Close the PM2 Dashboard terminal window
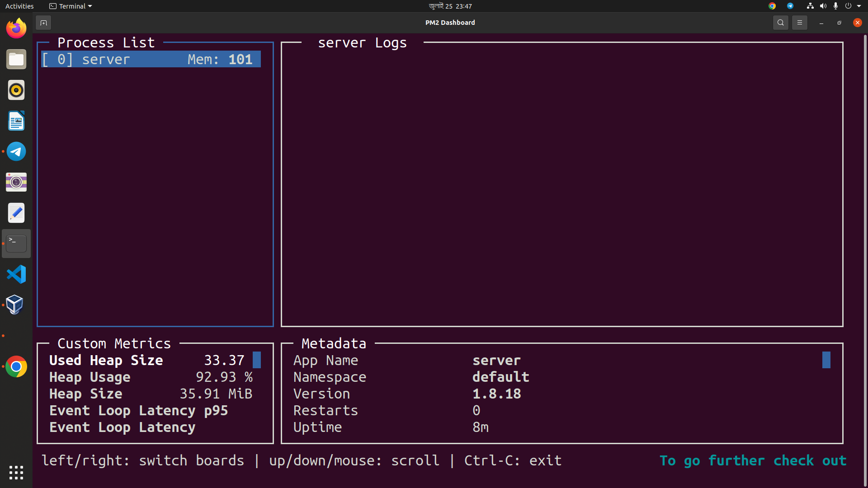Viewport: 868px width, 488px height. 857,23
